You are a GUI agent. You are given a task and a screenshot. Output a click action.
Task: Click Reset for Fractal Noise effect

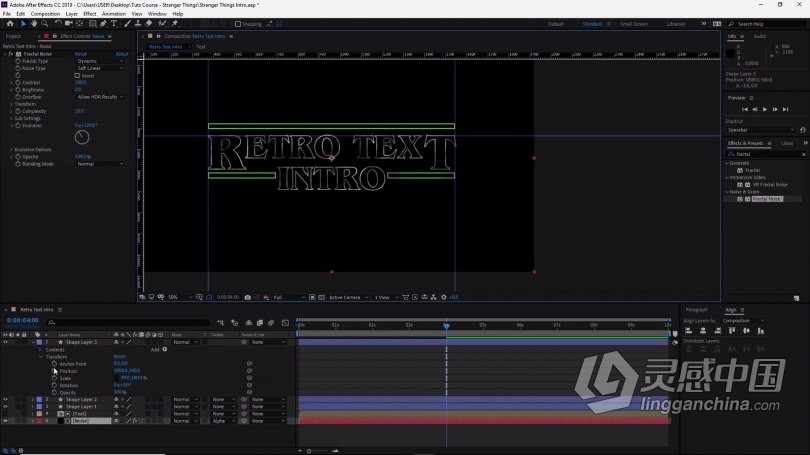click(x=81, y=54)
